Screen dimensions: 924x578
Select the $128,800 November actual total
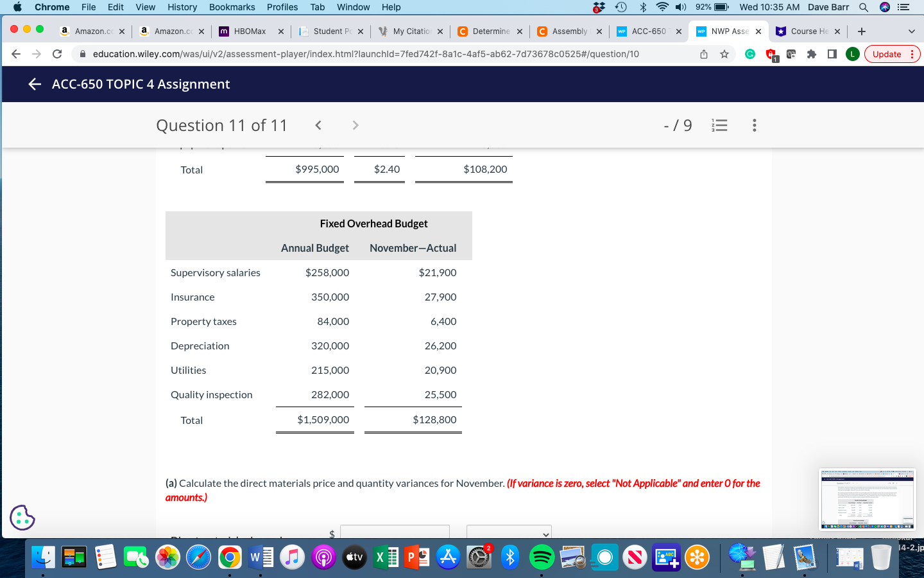click(435, 419)
